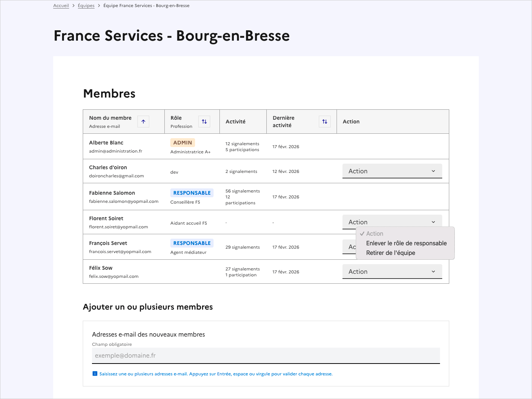532x399 pixels.
Task: Sort members by name using the arrow icon
Action: 143,121
